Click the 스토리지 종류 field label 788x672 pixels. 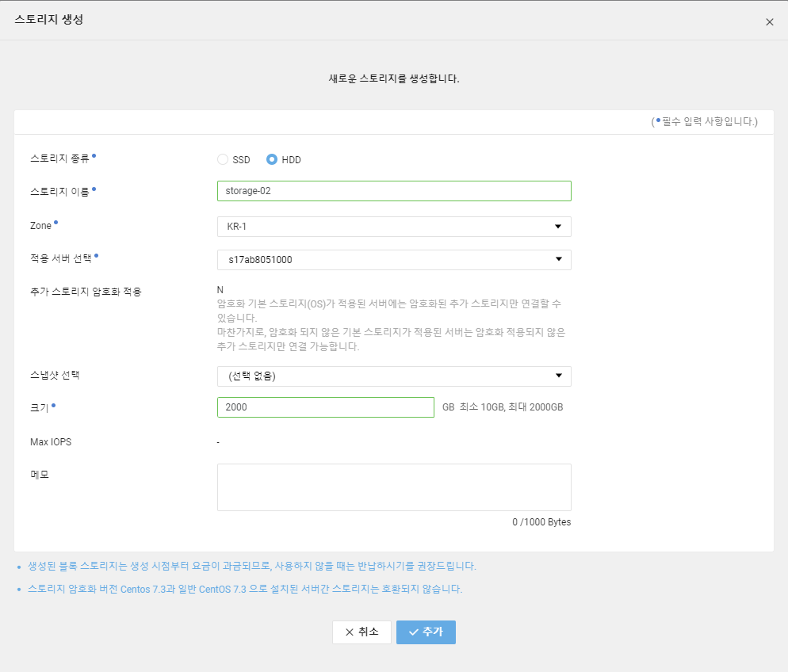click(59, 158)
